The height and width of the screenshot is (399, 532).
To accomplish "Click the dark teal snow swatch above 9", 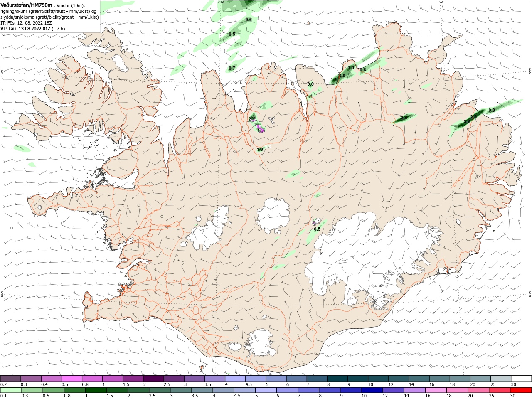I will tap(358, 379).
